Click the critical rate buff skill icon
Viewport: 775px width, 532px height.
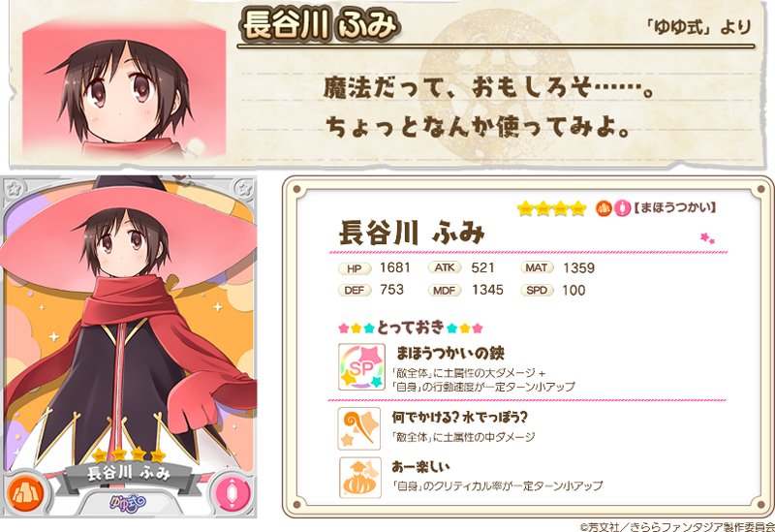[359, 477]
